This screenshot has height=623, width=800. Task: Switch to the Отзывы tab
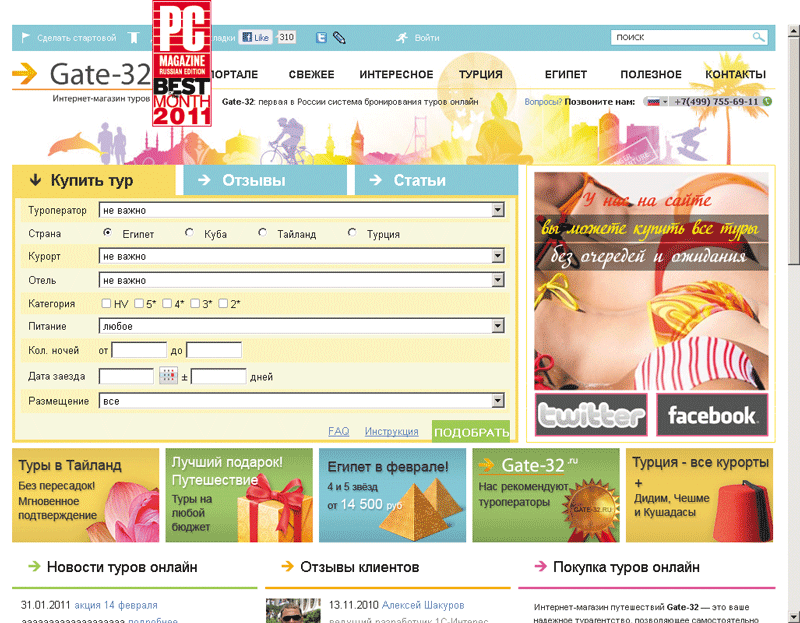[265, 180]
